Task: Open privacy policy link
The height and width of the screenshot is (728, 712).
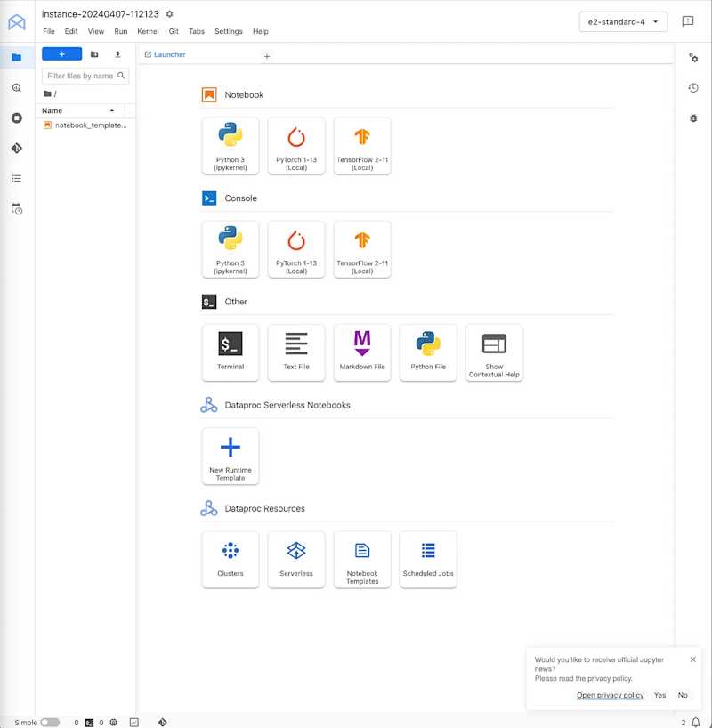Action: (x=610, y=695)
